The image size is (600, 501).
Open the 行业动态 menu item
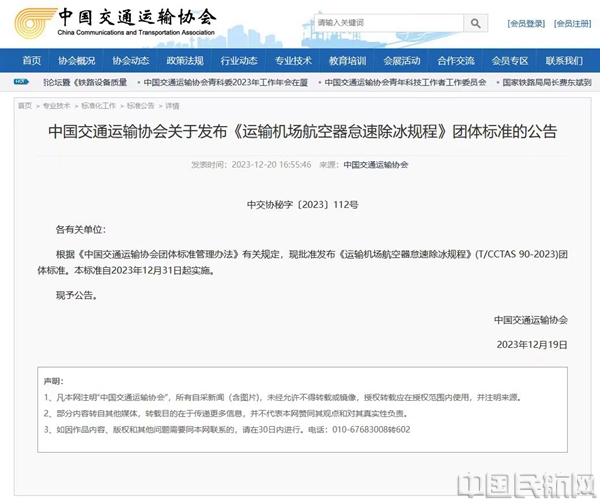coord(239,60)
